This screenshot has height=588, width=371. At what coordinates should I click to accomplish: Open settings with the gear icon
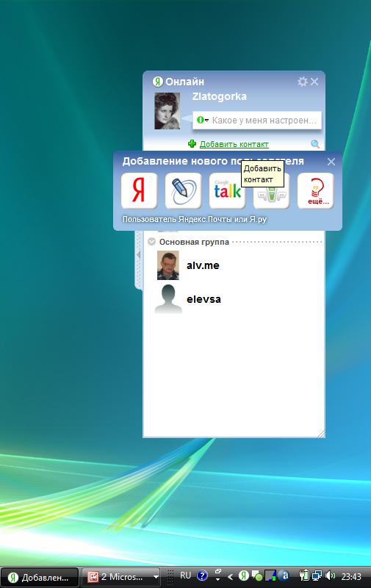[x=302, y=82]
